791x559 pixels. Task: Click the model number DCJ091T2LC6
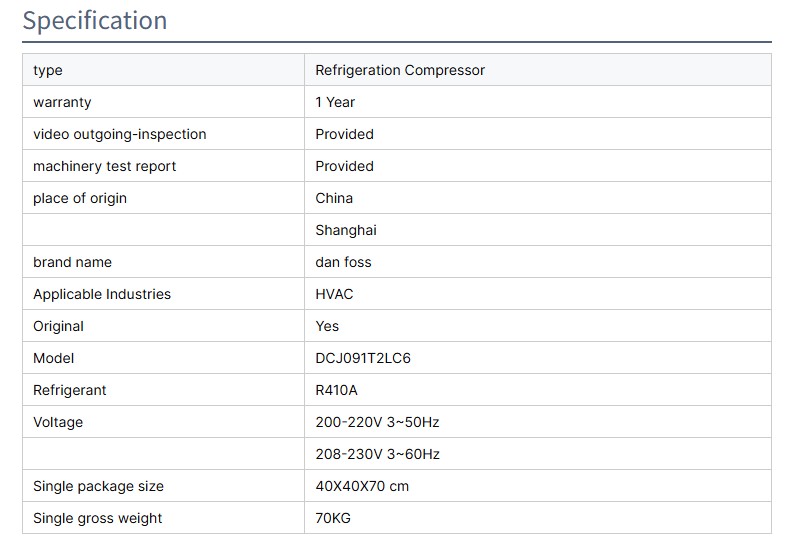(x=363, y=358)
